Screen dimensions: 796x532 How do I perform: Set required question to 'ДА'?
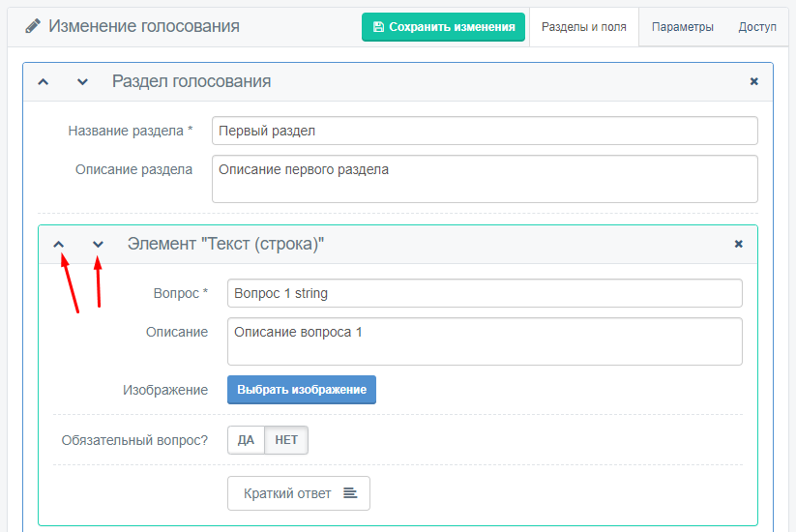click(x=247, y=440)
